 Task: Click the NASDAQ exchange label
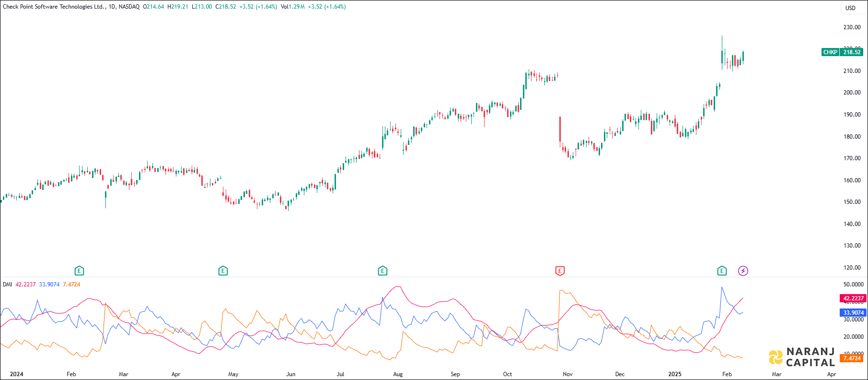[x=129, y=7]
